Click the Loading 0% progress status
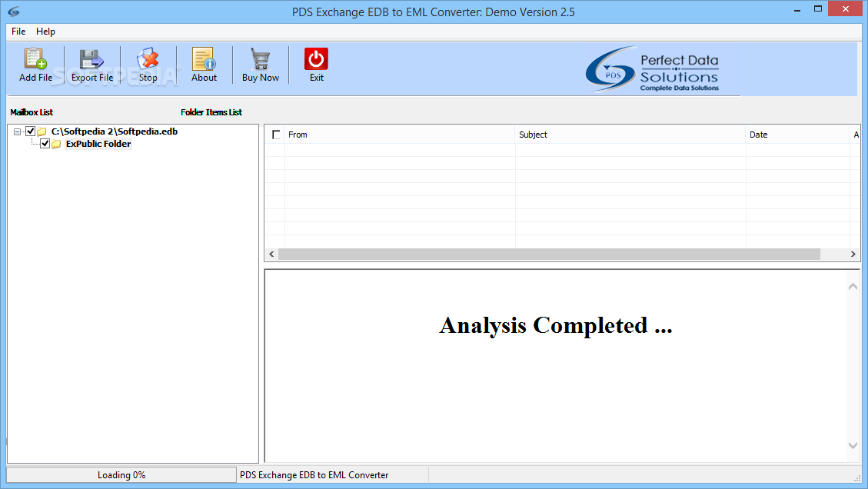 121,475
